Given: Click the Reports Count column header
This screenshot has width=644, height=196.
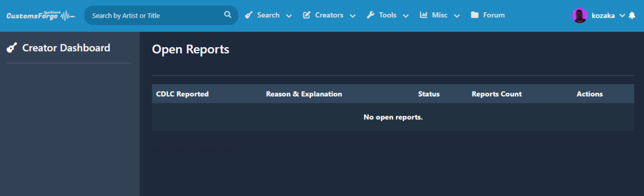Looking at the screenshot, I should [x=496, y=94].
